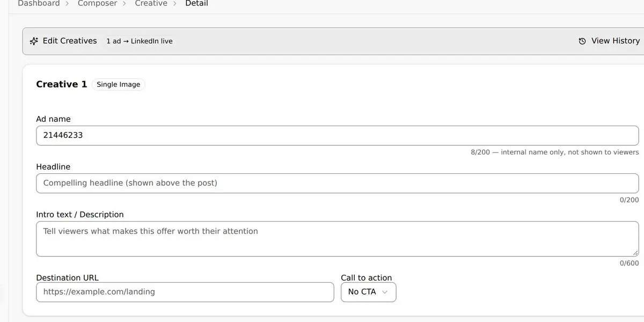Navigate to Creative breadcrumb
This screenshot has height=322, width=644.
tap(151, 3)
